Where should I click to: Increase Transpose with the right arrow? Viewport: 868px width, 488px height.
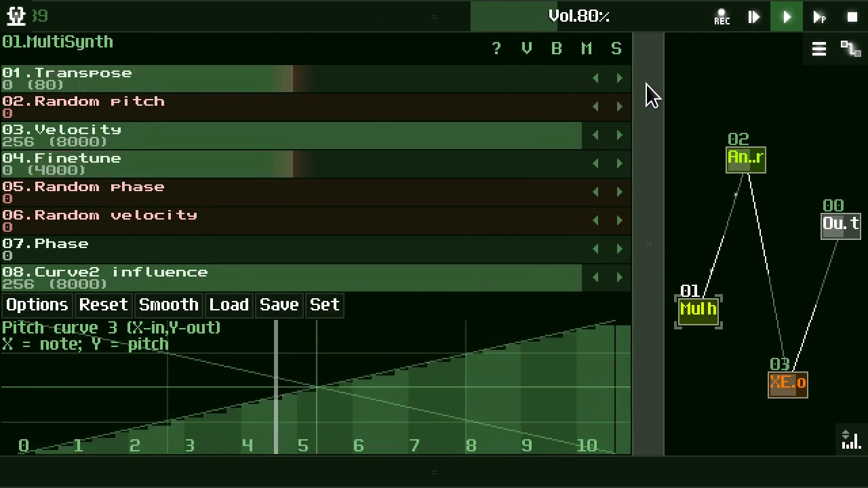click(619, 79)
